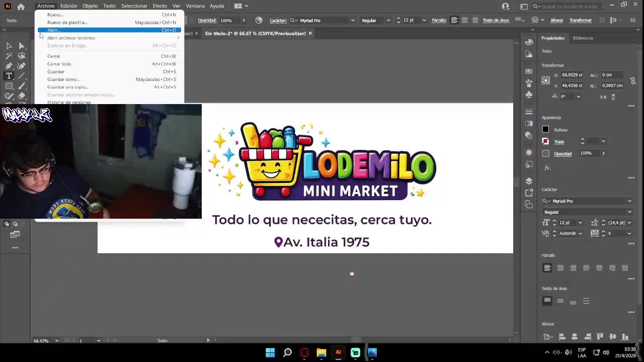The width and height of the screenshot is (644, 362).
Task: Expand opacity options arrow in Apariencia
Action: 603,153
